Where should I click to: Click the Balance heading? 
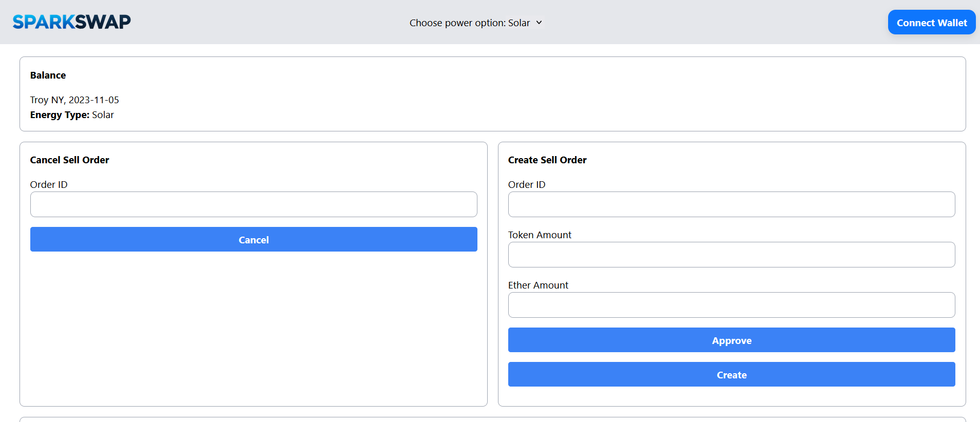pos(48,75)
